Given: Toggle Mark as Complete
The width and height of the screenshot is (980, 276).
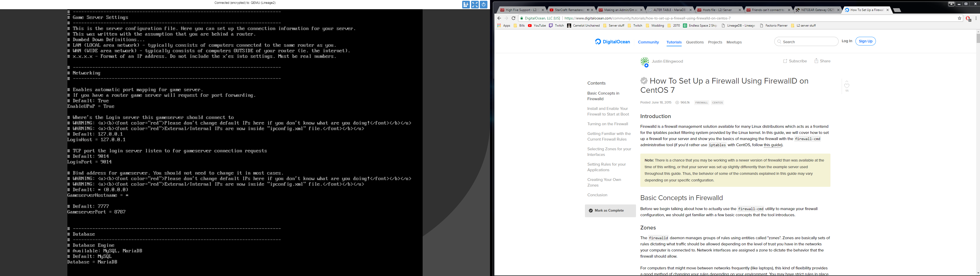Looking at the screenshot, I should coord(610,211).
